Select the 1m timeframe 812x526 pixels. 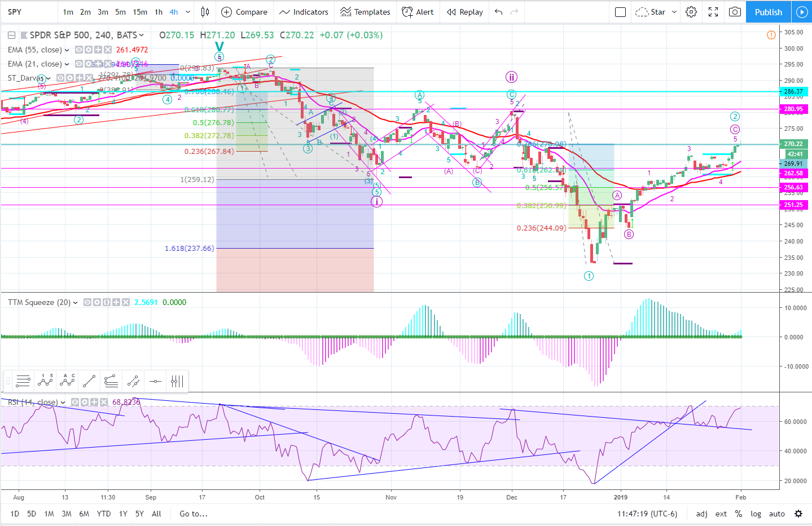click(68, 12)
